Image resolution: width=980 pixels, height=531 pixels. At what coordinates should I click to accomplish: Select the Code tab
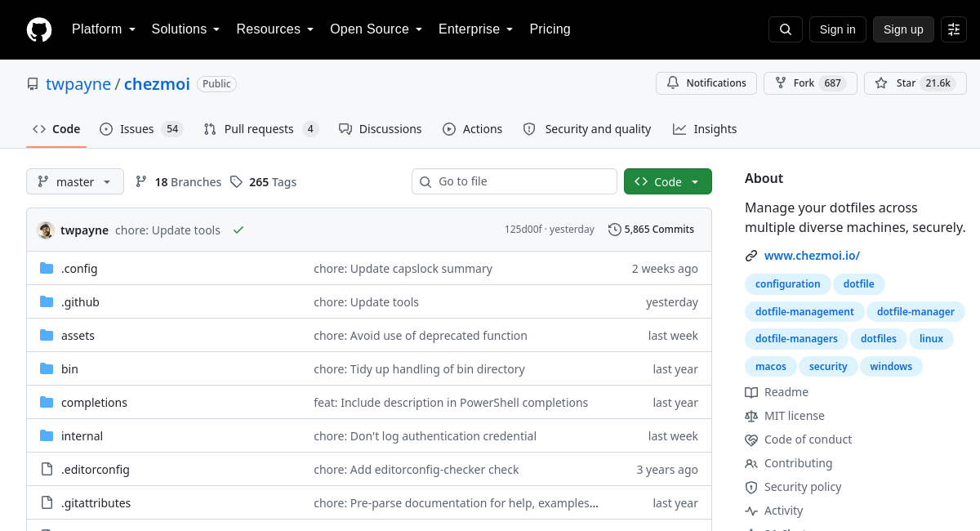pos(56,129)
